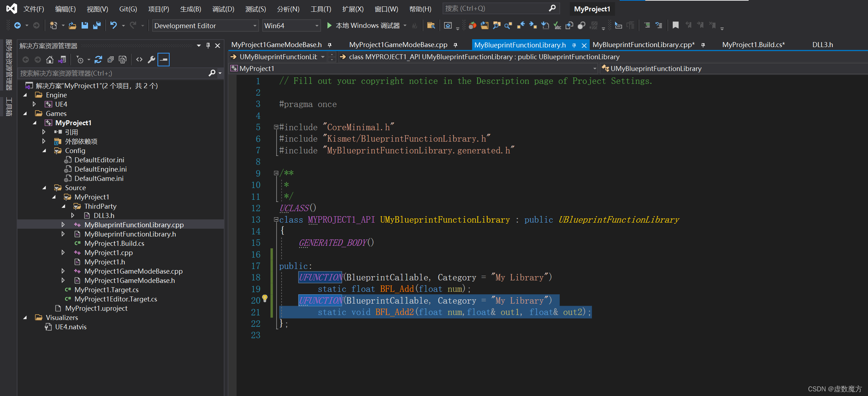
Task: Toggle pin on MyProject1GameModeBase.cpp tab
Action: pyautogui.click(x=455, y=45)
